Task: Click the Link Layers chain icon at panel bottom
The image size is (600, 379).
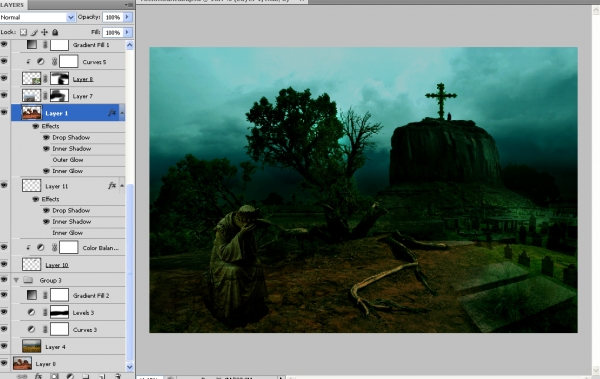Action: [22, 377]
